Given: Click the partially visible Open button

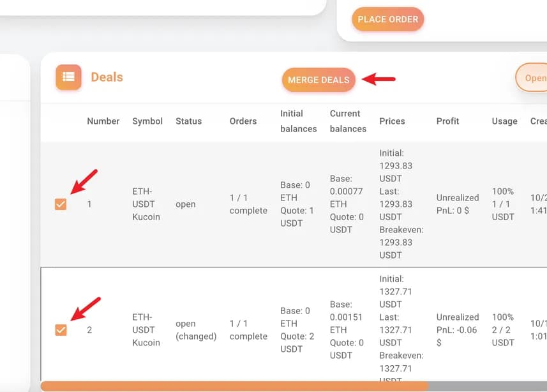Looking at the screenshot, I should (x=532, y=79).
